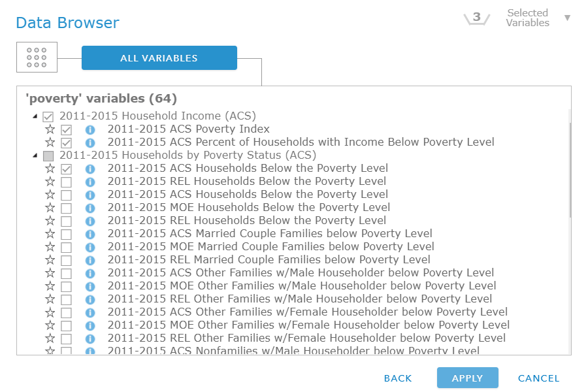Collapse the 2011-2015 Household Income (ACS) group
588x392 pixels.
(x=34, y=116)
